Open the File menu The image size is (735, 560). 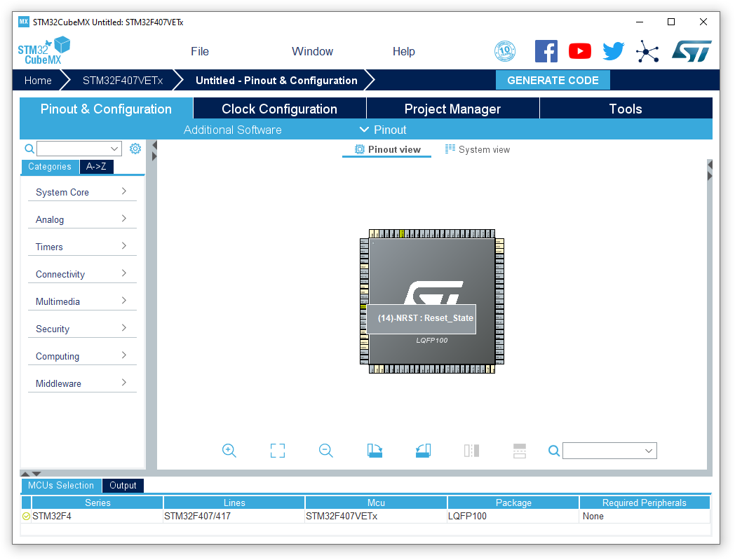pyautogui.click(x=200, y=51)
